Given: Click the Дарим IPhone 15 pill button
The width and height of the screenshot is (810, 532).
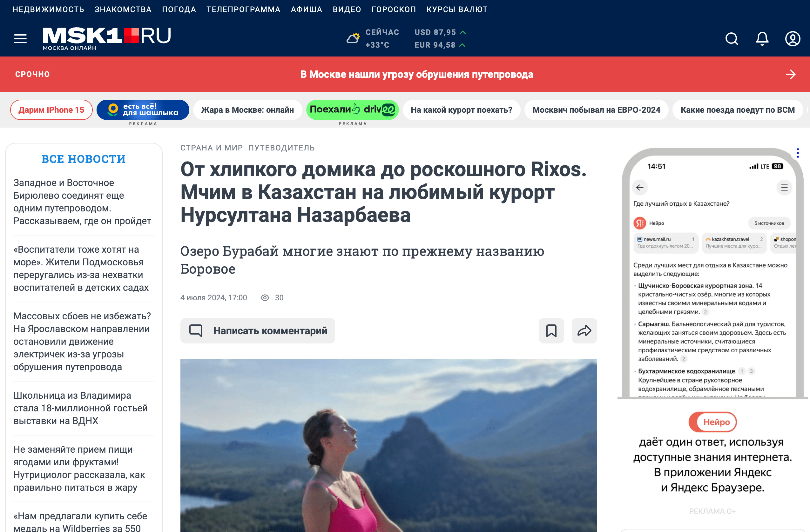Looking at the screenshot, I should point(51,110).
